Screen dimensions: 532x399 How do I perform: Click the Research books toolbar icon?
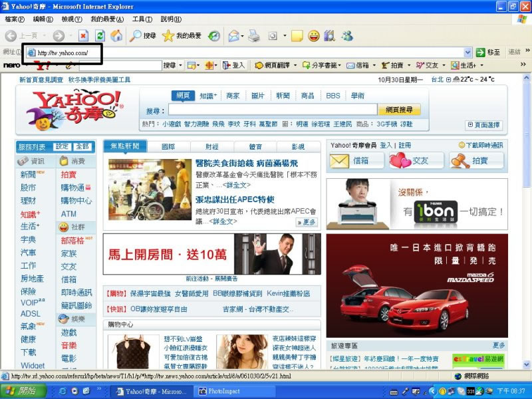(x=329, y=36)
